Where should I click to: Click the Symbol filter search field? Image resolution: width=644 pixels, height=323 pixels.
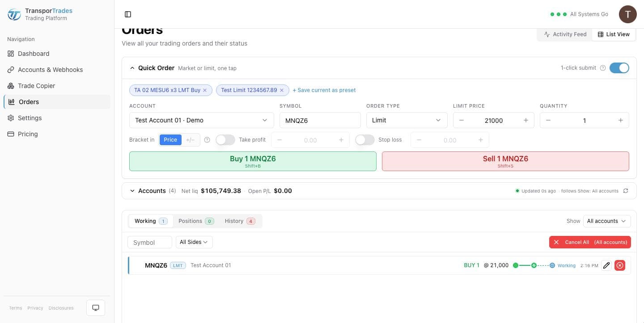(x=150, y=242)
